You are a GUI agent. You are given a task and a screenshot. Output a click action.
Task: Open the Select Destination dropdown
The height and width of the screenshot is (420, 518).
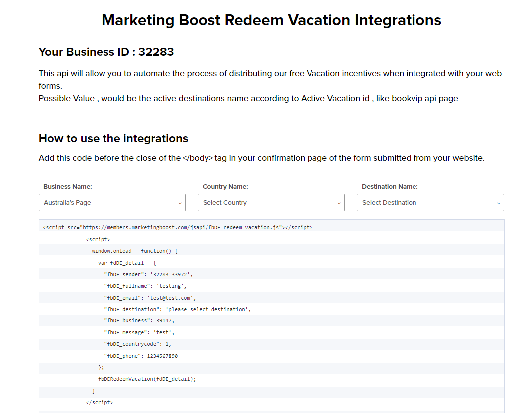(x=430, y=203)
